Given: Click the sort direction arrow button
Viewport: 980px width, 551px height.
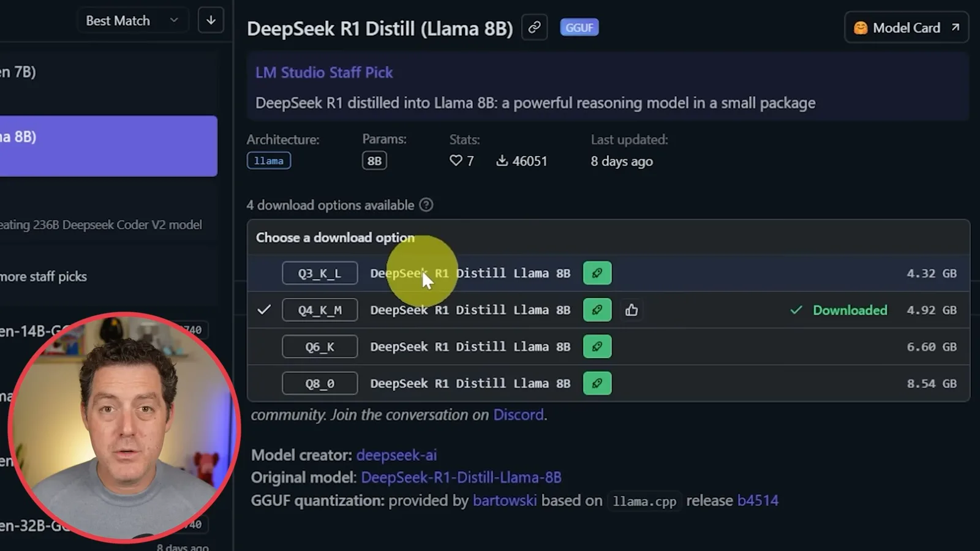Looking at the screenshot, I should pos(211,20).
